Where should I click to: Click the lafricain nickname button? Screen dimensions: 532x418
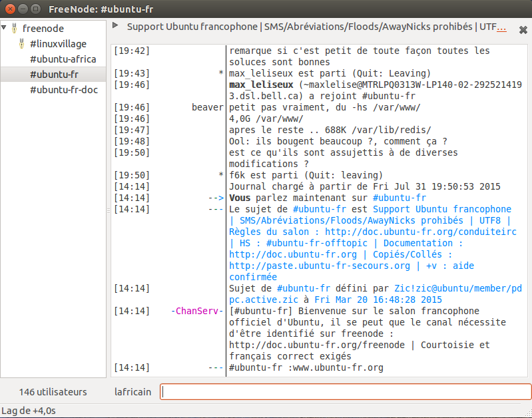[133, 392]
